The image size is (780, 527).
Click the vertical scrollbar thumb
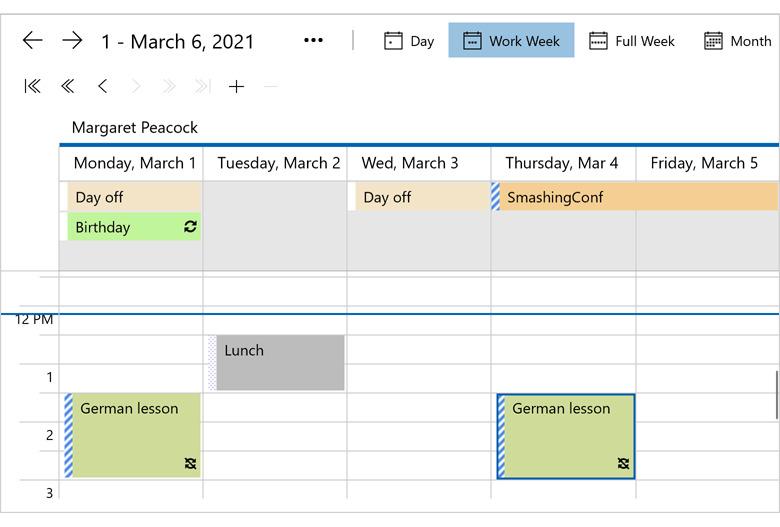[776, 395]
